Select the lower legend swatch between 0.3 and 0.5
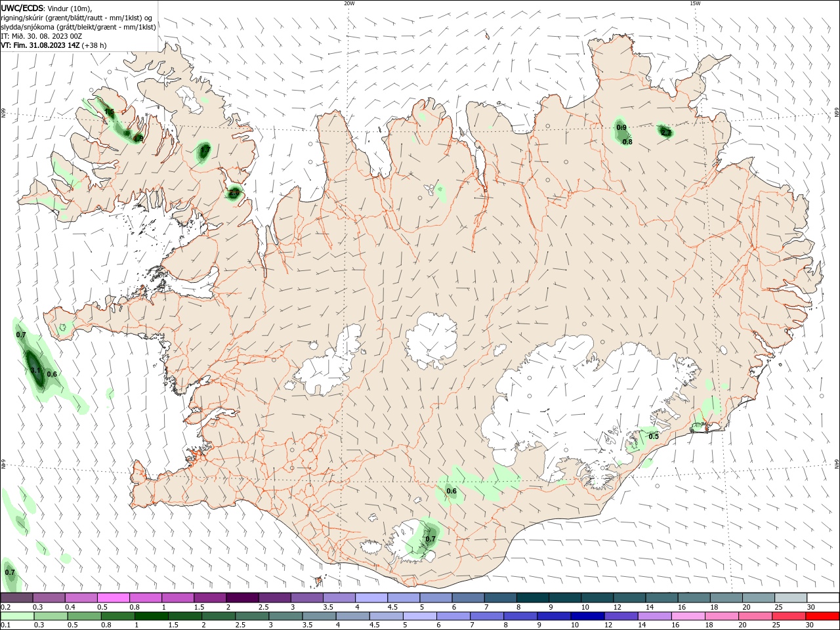The width and height of the screenshot is (840, 630). 51,616
